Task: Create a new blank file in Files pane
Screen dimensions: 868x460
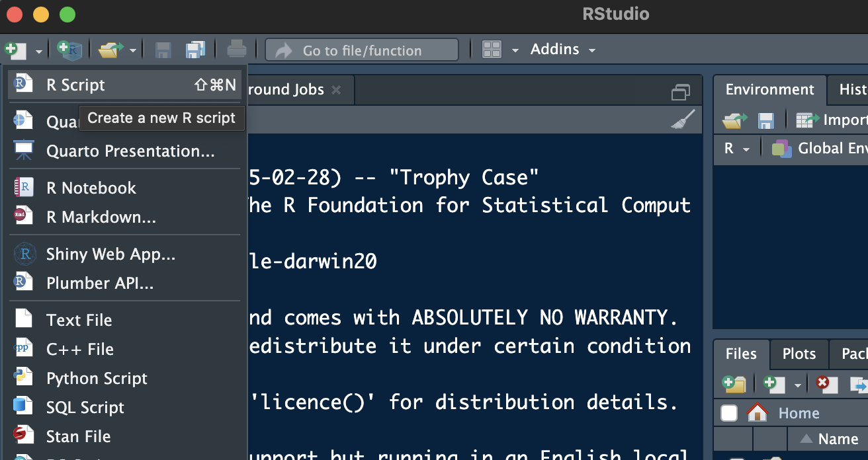Action: [774, 383]
